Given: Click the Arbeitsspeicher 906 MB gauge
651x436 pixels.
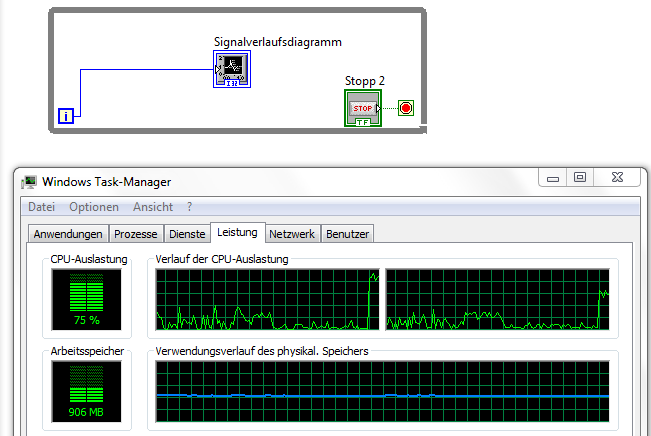Looking at the screenshot, I should (86, 391).
